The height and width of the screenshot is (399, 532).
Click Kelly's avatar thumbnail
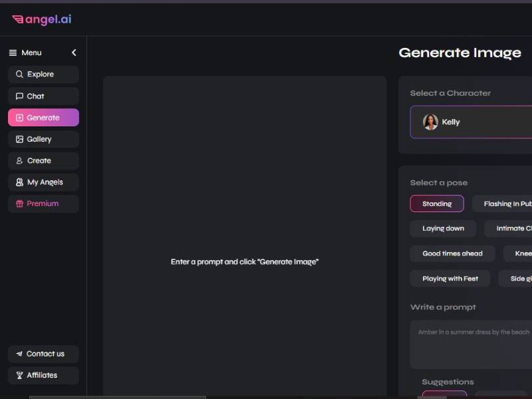(x=430, y=122)
